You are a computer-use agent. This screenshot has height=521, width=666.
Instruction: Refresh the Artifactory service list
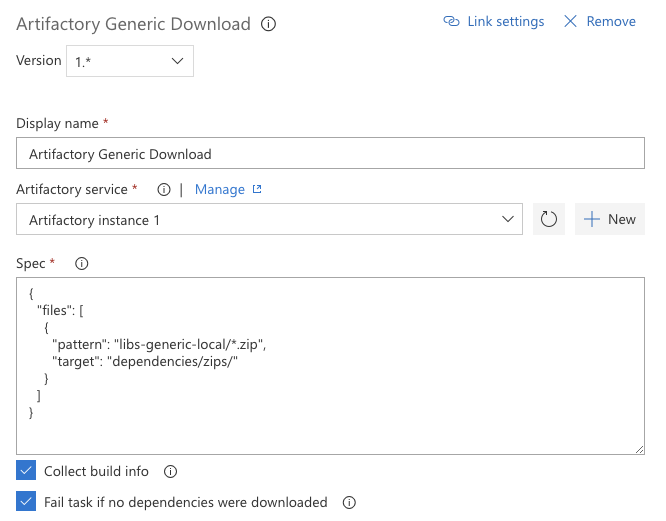pyautogui.click(x=548, y=219)
